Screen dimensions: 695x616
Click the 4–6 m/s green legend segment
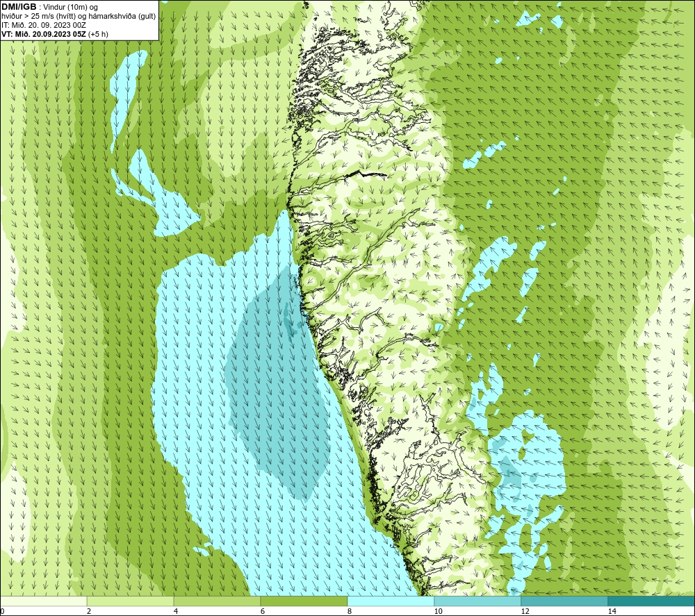click(x=217, y=601)
